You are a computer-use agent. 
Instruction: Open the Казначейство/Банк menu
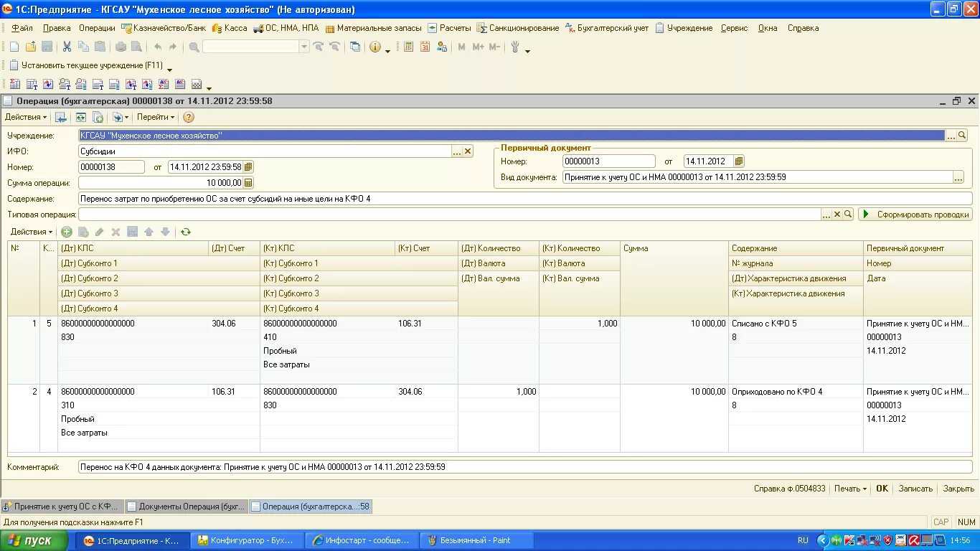[x=164, y=28]
